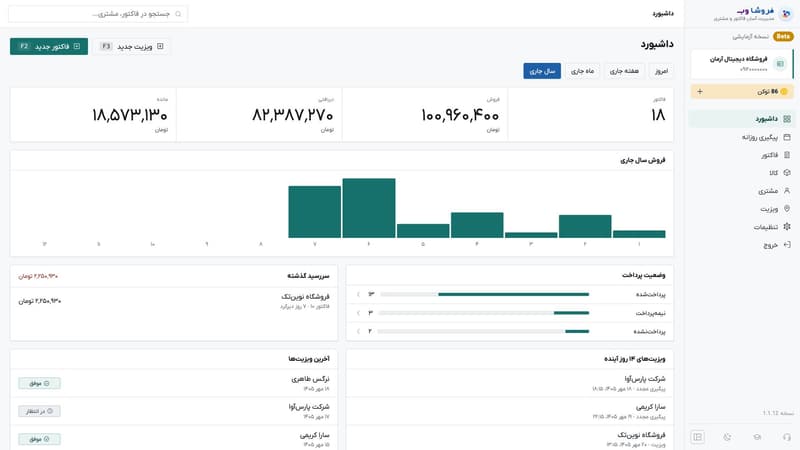Open the ویزیت visits sidebar item
Image resolution: width=800 pixels, height=450 pixels.
741,209
